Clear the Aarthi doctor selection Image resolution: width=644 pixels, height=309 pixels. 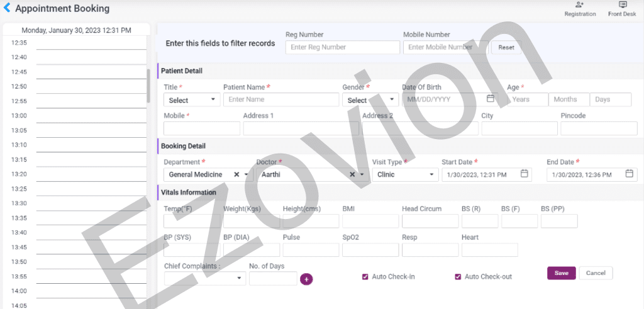pos(352,174)
